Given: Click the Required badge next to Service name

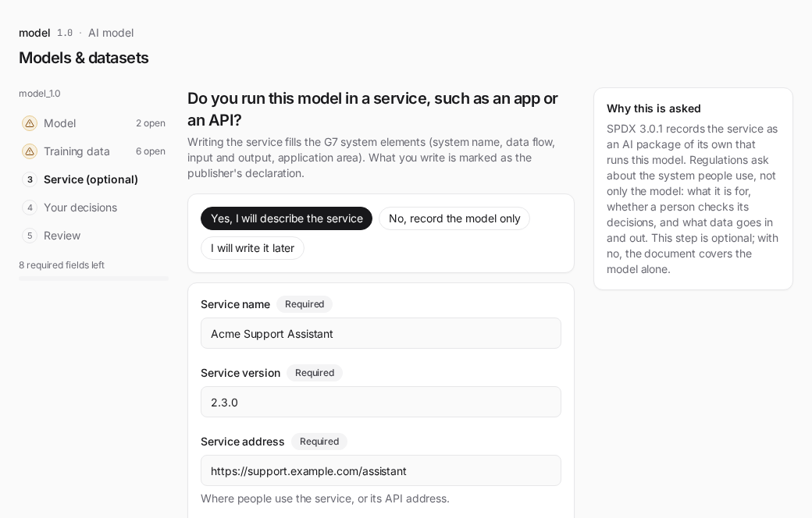Looking at the screenshot, I should point(304,304).
